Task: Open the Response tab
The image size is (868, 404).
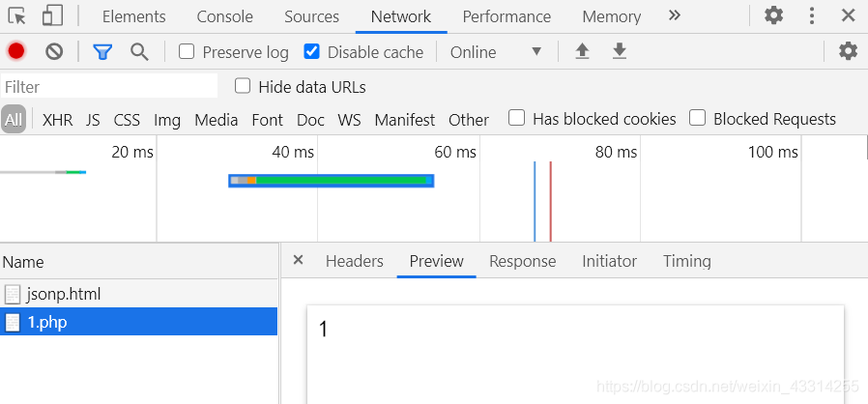Action: click(x=522, y=261)
